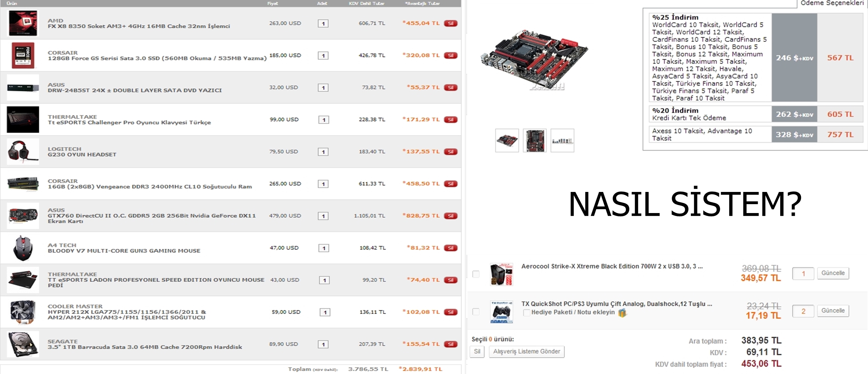Remove the Corsair 16GB Vengeance RAM with Sil

[x=451, y=184]
